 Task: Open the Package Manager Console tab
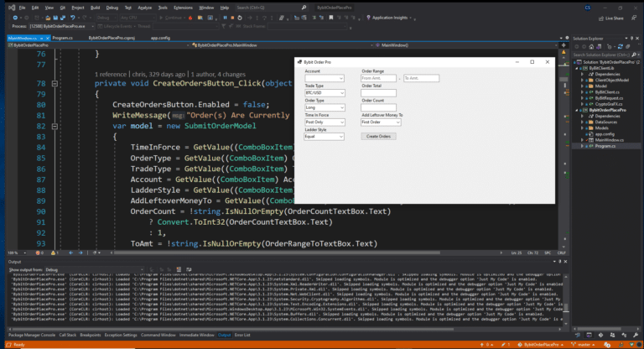pyautogui.click(x=32, y=335)
